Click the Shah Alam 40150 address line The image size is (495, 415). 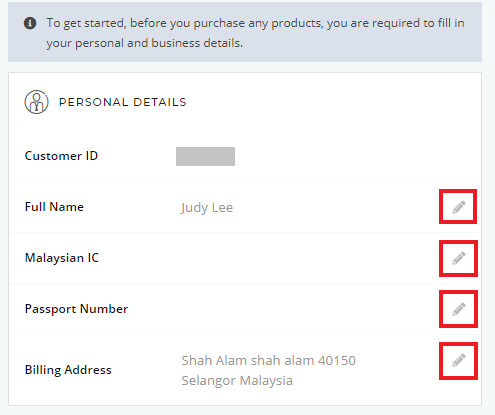click(269, 360)
